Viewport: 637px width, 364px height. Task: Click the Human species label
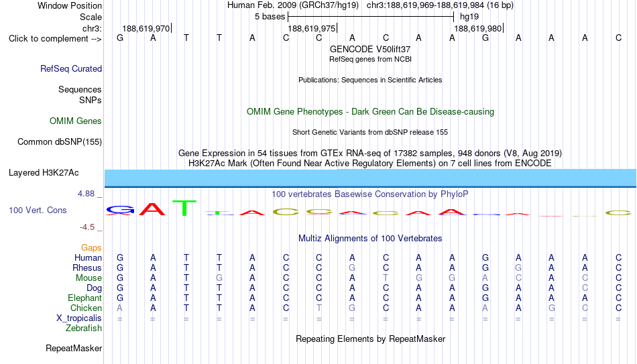[x=88, y=258]
